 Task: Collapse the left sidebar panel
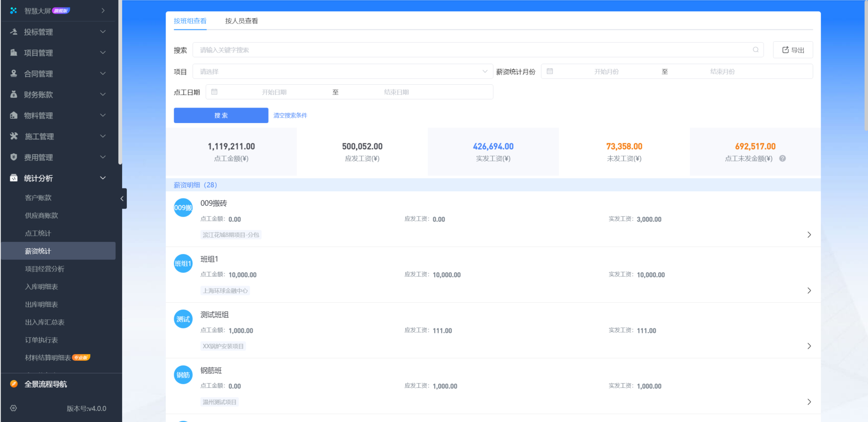tap(122, 198)
